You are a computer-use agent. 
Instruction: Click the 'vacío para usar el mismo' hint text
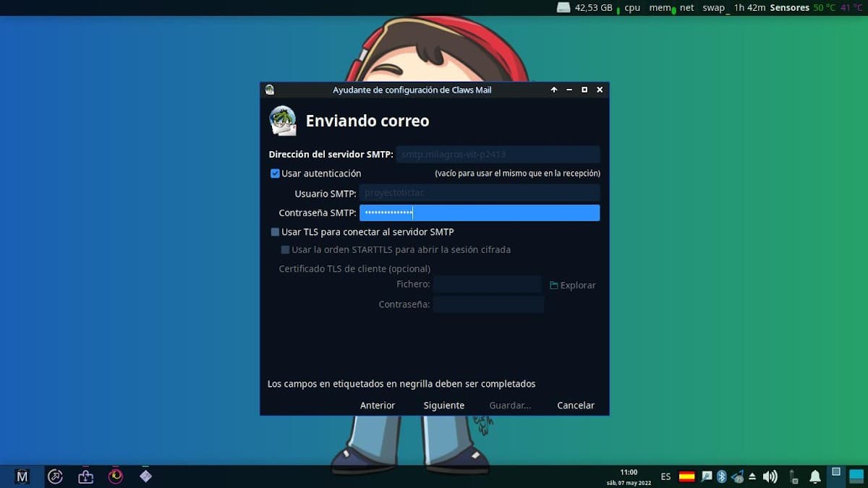point(517,174)
